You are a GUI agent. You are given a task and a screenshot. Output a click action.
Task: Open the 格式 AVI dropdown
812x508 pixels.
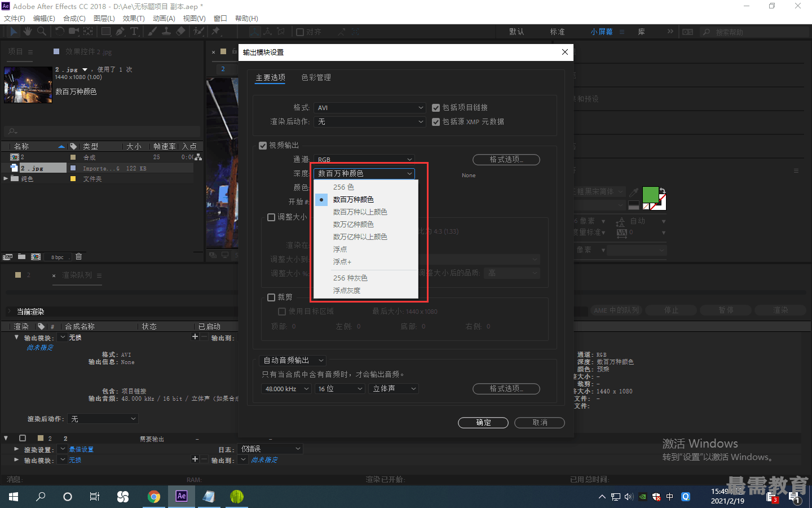click(370, 108)
